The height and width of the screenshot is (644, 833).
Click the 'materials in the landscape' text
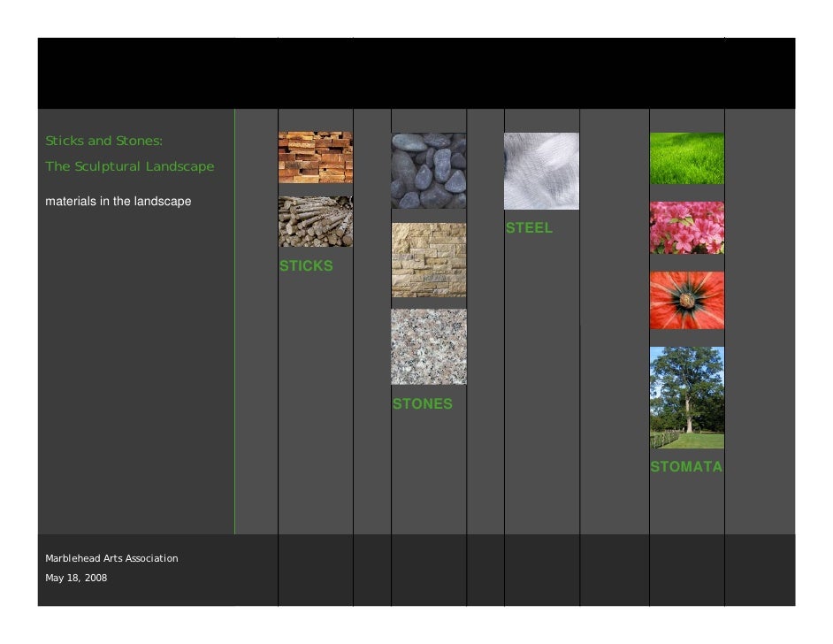click(x=118, y=202)
